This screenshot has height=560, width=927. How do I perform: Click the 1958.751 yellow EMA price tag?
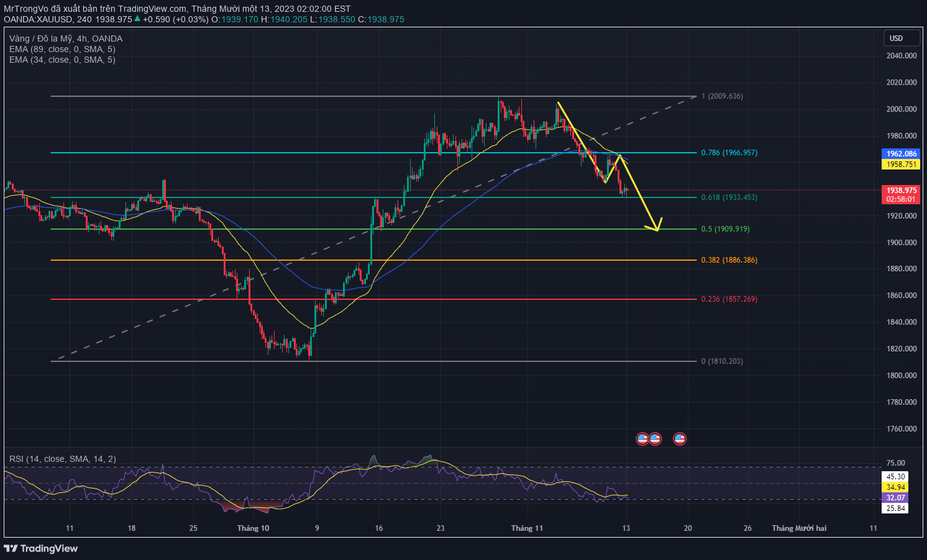coord(901,165)
